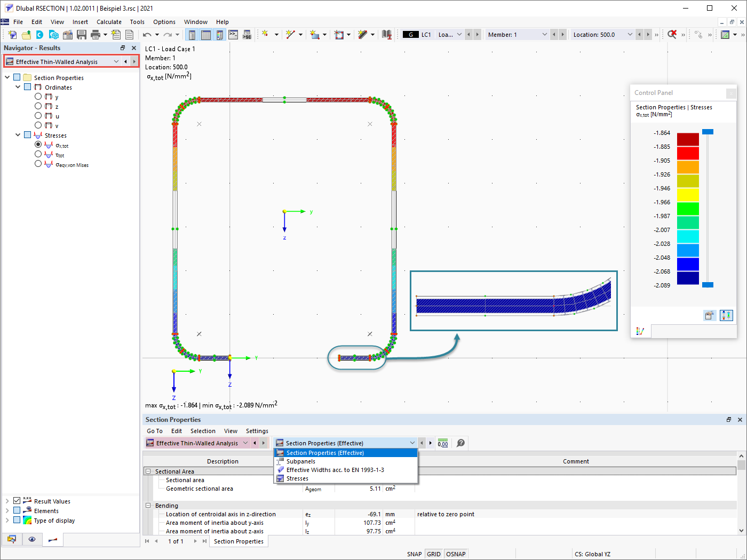This screenshot has width=747, height=560.
Task: Open the Options menu
Action: click(x=164, y=22)
